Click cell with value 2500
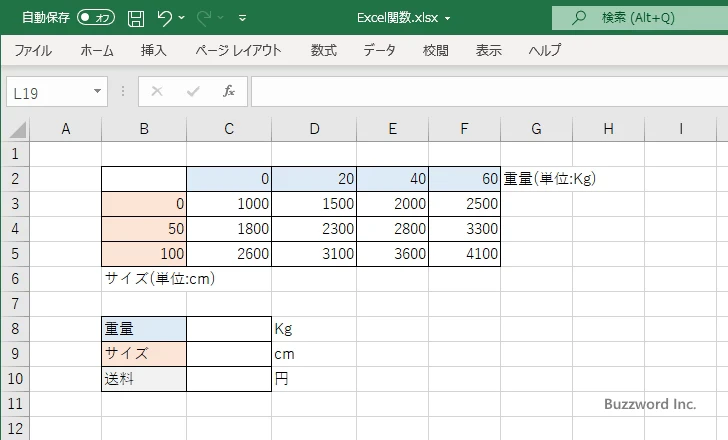This screenshot has height=440, width=728. click(464, 204)
